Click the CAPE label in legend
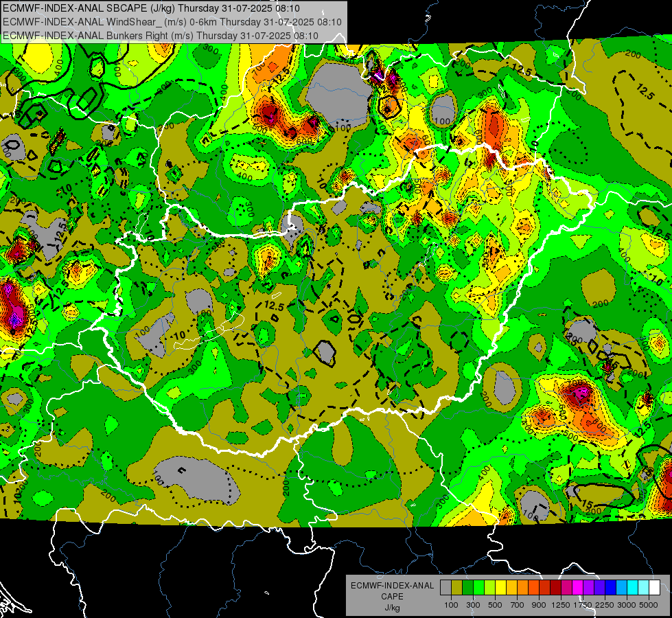The height and width of the screenshot is (618, 672). click(393, 596)
